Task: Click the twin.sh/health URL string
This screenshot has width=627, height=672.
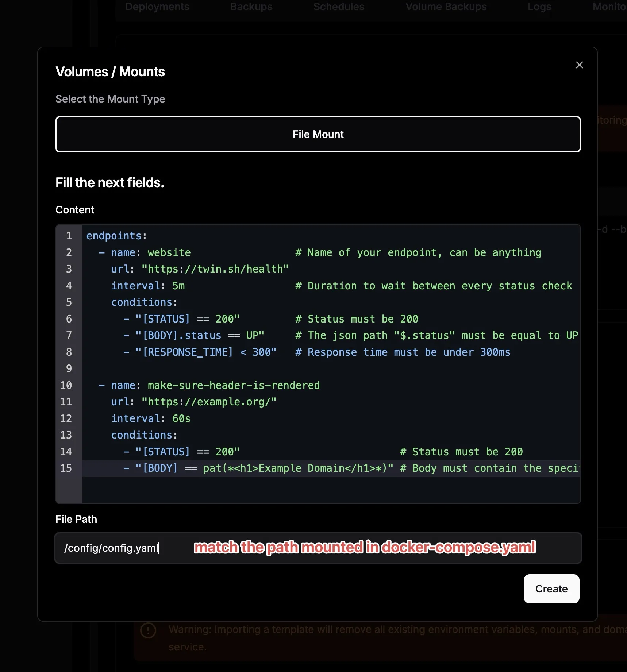Action: (x=215, y=269)
